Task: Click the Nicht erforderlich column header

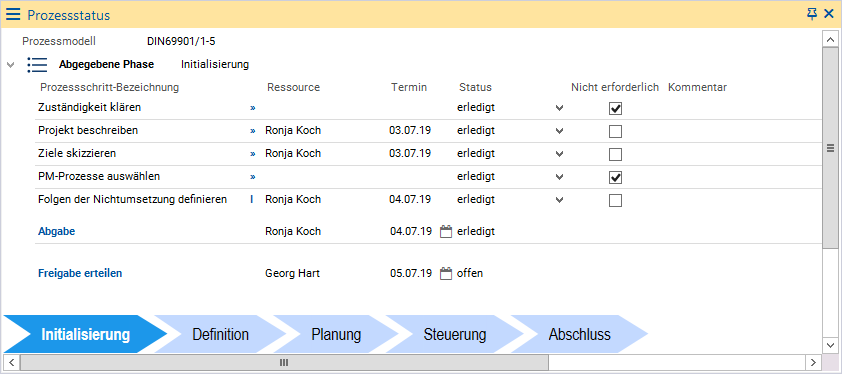Action: 615,87
